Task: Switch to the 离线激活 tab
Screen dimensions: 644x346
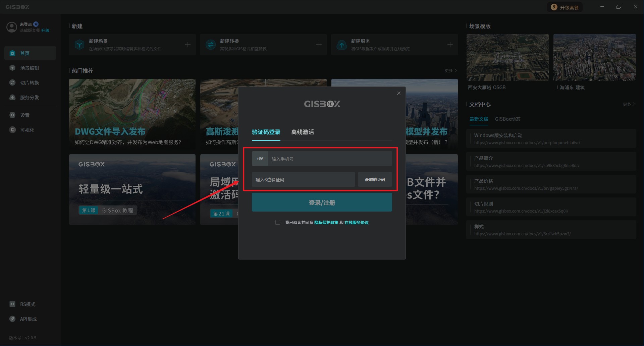Action: 303,132
